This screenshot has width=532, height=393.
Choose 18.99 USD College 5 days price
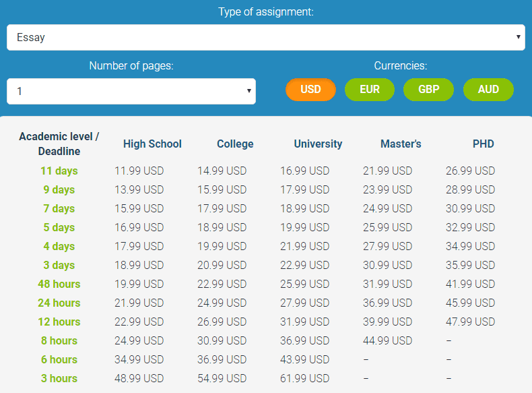tap(222, 227)
